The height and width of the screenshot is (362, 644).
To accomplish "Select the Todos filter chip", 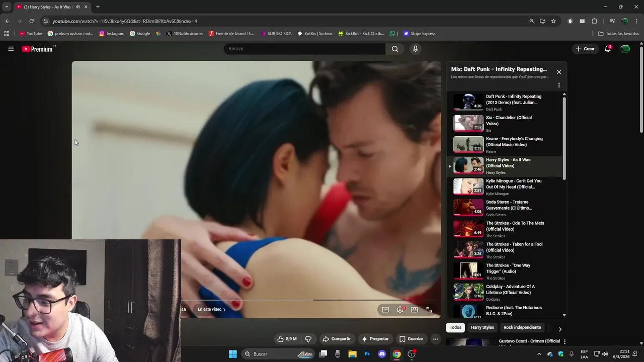I will tap(455, 327).
